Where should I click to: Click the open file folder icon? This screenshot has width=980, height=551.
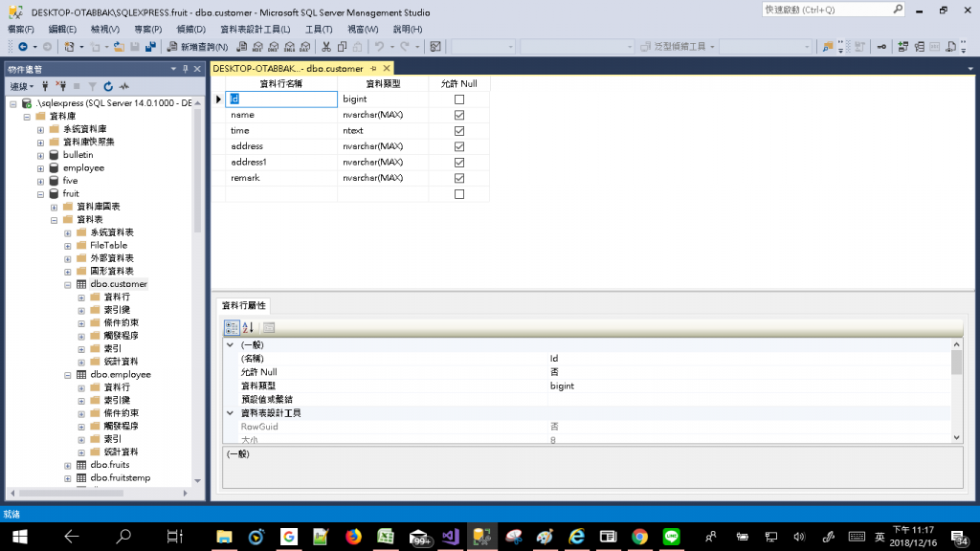(x=119, y=47)
